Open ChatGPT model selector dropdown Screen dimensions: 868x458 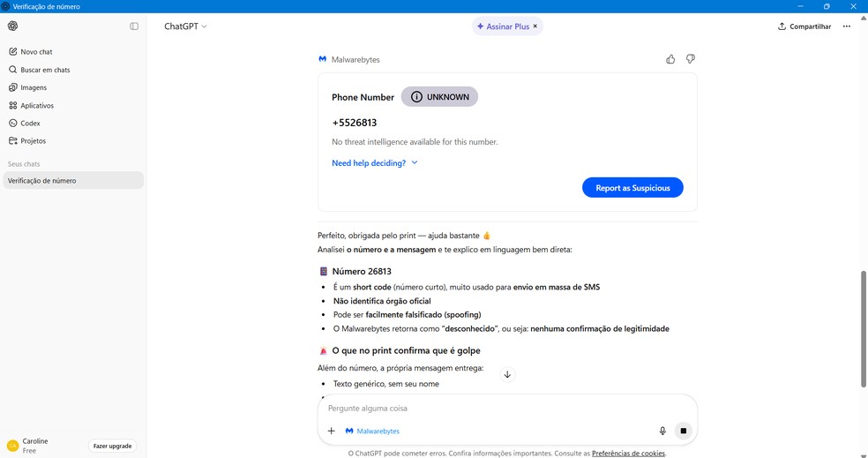point(185,26)
